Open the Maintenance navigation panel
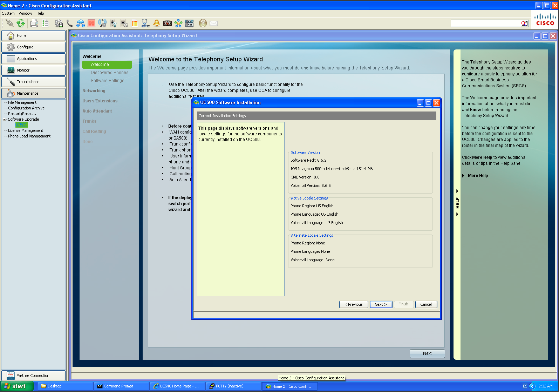Screen dimensions: 559x392 point(33,93)
